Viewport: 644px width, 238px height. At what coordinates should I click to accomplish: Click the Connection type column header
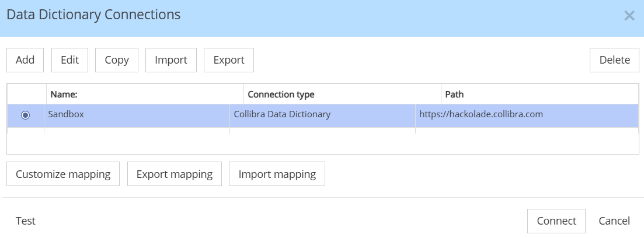click(x=342, y=94)
